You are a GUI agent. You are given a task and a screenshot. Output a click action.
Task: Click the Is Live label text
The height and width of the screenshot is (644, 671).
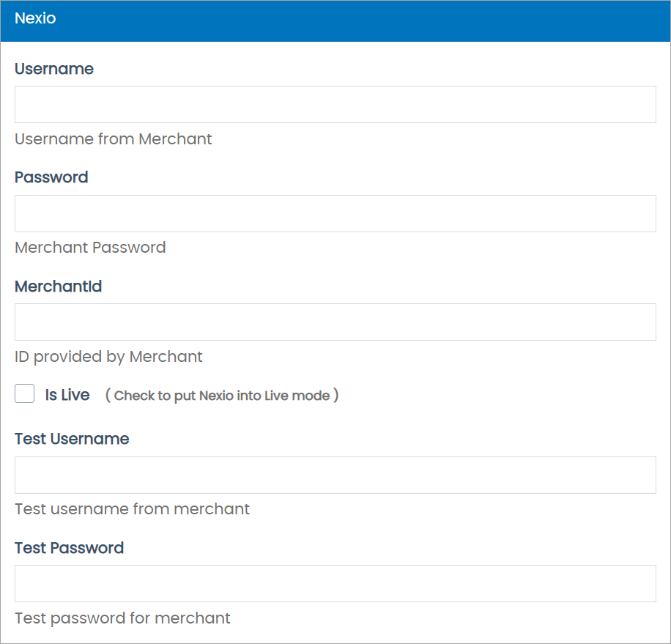tap(67, 394)
